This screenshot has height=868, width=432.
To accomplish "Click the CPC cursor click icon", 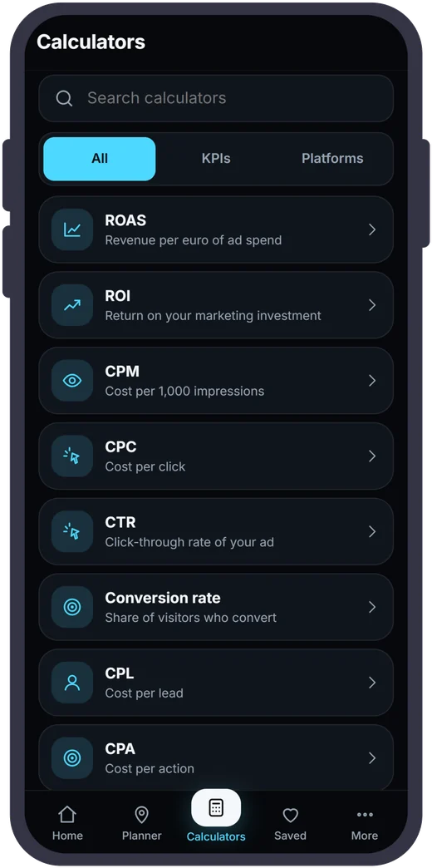I will click(72, 456).
